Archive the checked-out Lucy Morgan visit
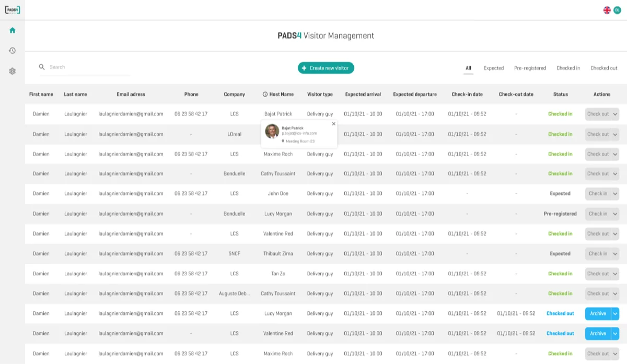This screenshot has height=364, width=627. (x=598, y=314)
